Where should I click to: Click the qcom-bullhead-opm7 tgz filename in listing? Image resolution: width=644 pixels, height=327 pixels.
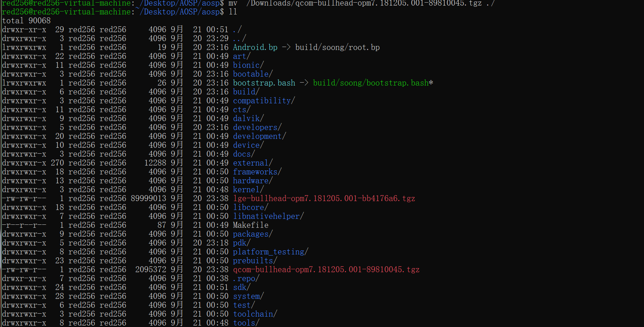click(x=326, y=270)
